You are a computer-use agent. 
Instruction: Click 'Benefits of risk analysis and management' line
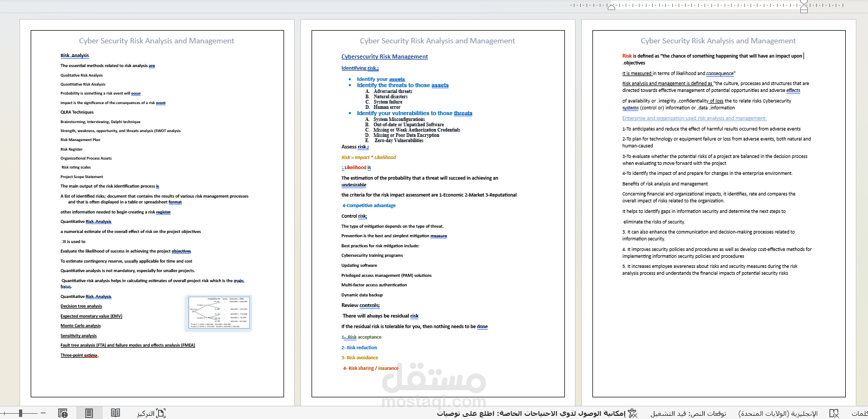tap(665, 184)
